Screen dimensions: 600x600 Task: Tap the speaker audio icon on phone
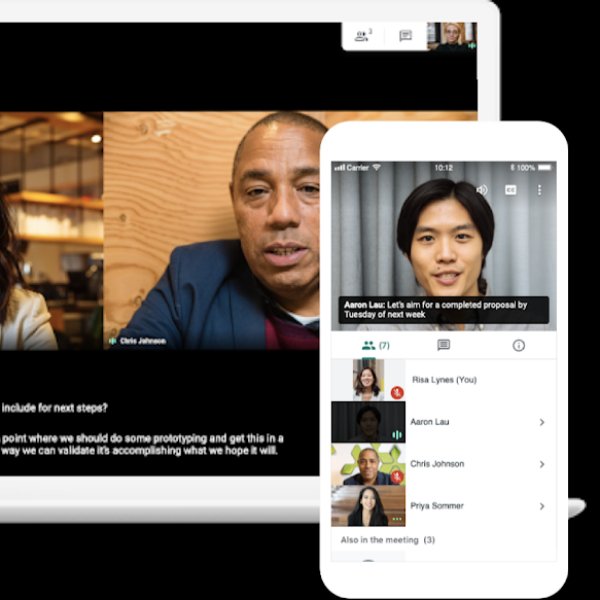482,189
